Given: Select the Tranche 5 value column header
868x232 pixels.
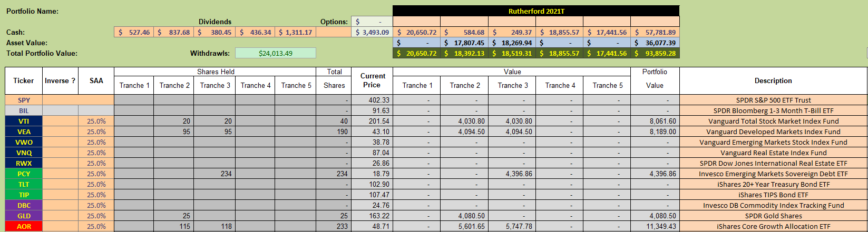Looking at the screenshot, I should [x=607, y=85].
